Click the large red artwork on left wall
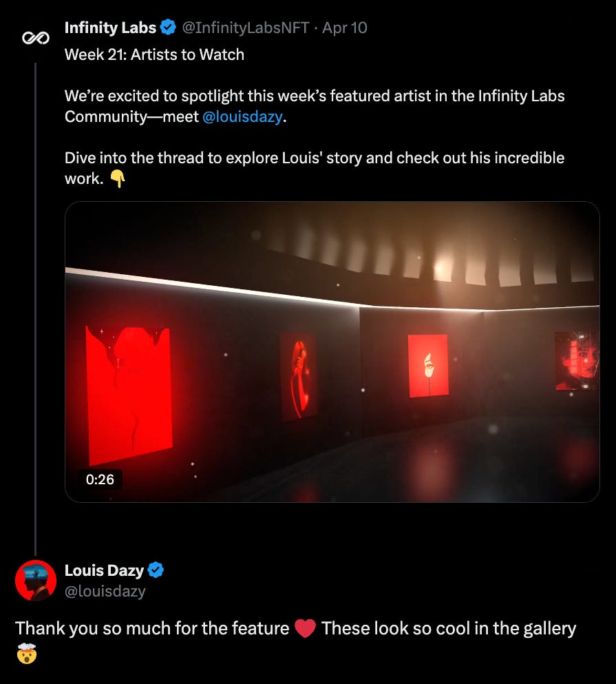This screenshot has height=684, width=616. point(129,395)
